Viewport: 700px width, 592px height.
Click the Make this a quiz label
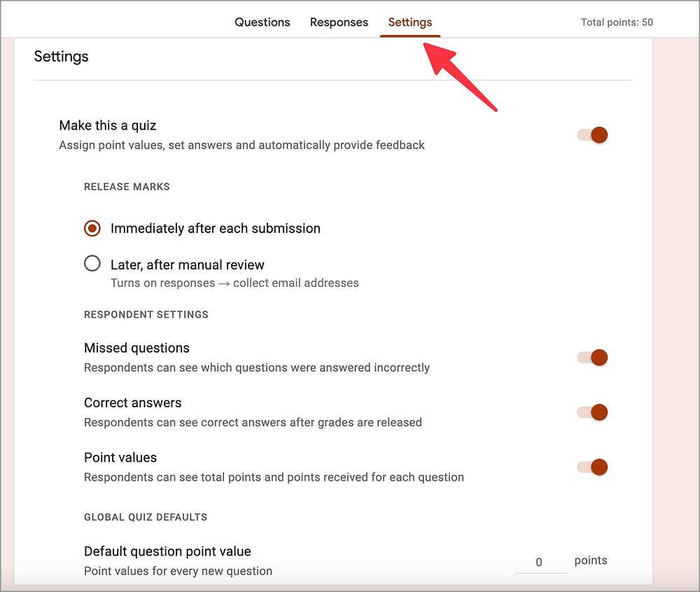[x=108, y=125]
